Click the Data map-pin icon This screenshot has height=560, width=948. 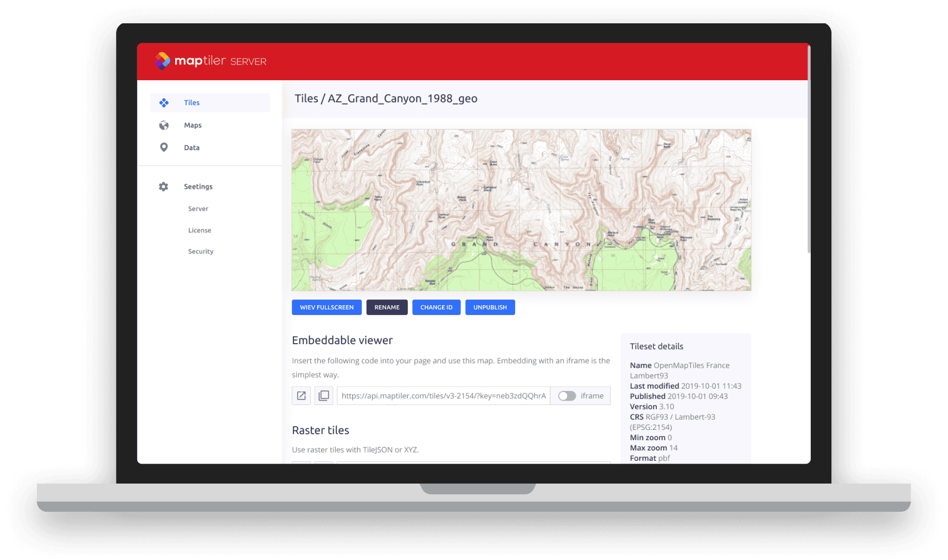click(164, 147)
